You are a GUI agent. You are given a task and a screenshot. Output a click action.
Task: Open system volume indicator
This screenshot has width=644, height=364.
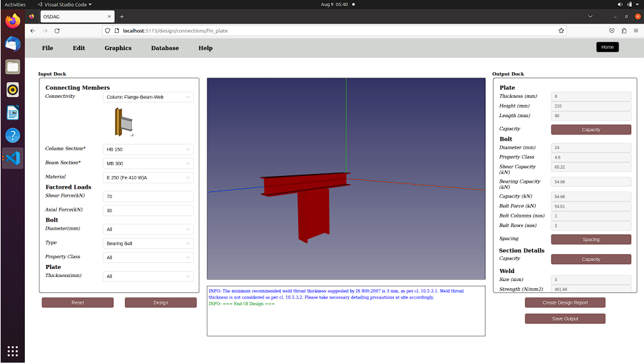[x=620, y=5]
